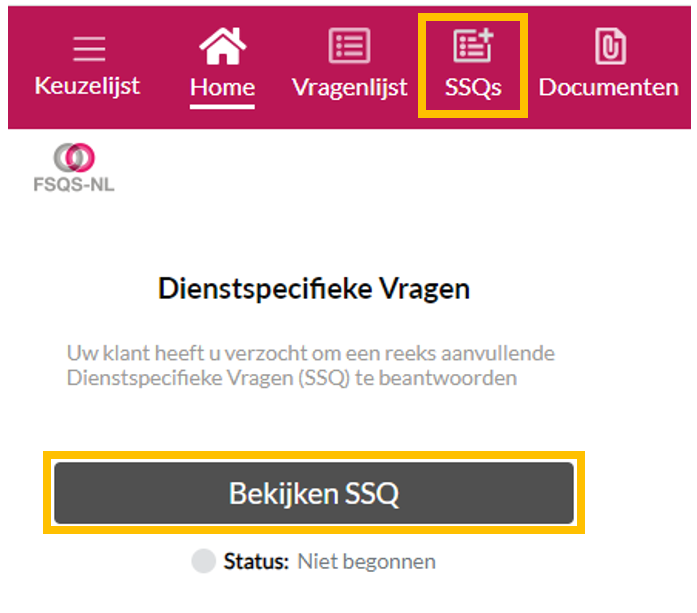697x613 pixels.
Task: Open the Vragenlijst list icon
Action: coord(349,45)
